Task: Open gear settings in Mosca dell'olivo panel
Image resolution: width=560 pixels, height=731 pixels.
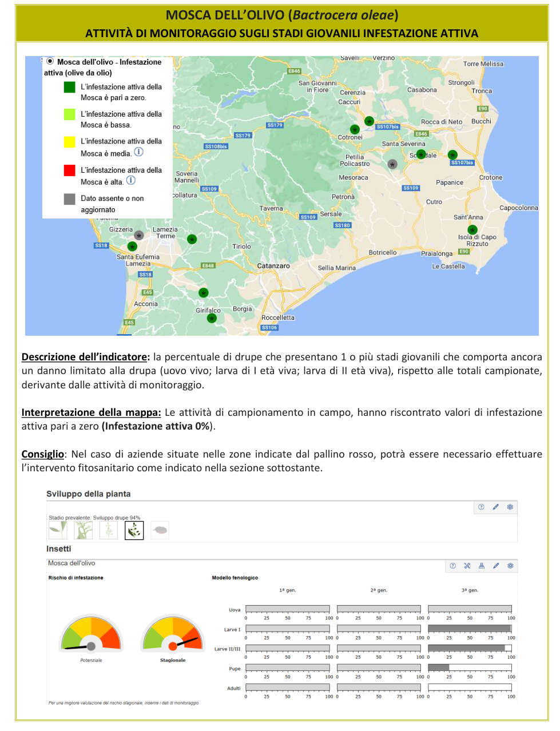Action: click(x=510, y=566)
